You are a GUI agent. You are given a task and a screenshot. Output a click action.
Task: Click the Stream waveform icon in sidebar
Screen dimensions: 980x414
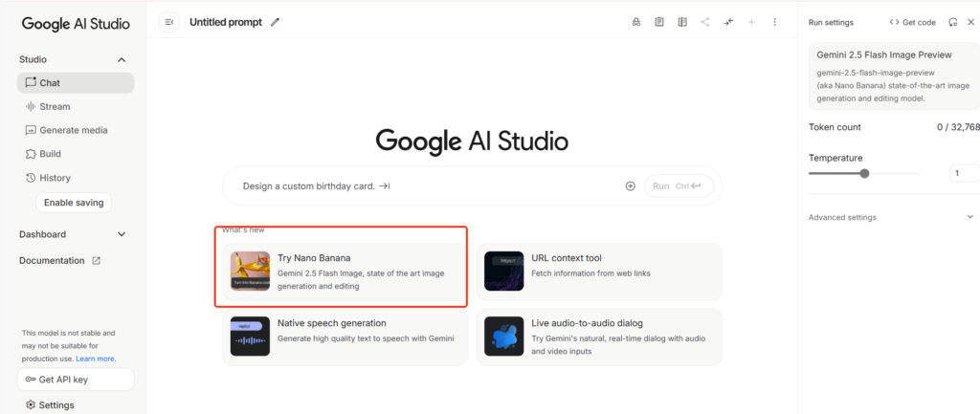pyautogui.click(x=31, y=107)
